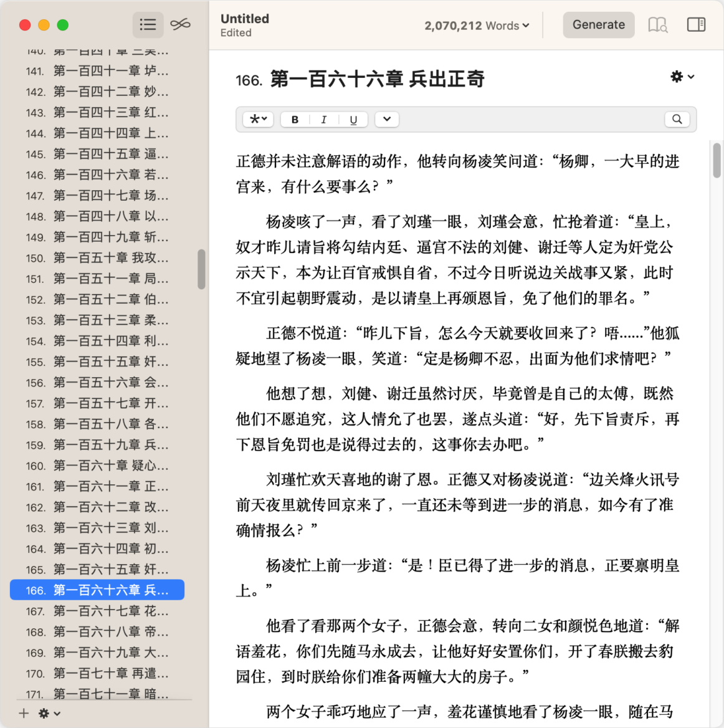Screen dimensions: 724x728
Task: Select chapter 154 第一百五十四章
Action: (x=97, y=342)
